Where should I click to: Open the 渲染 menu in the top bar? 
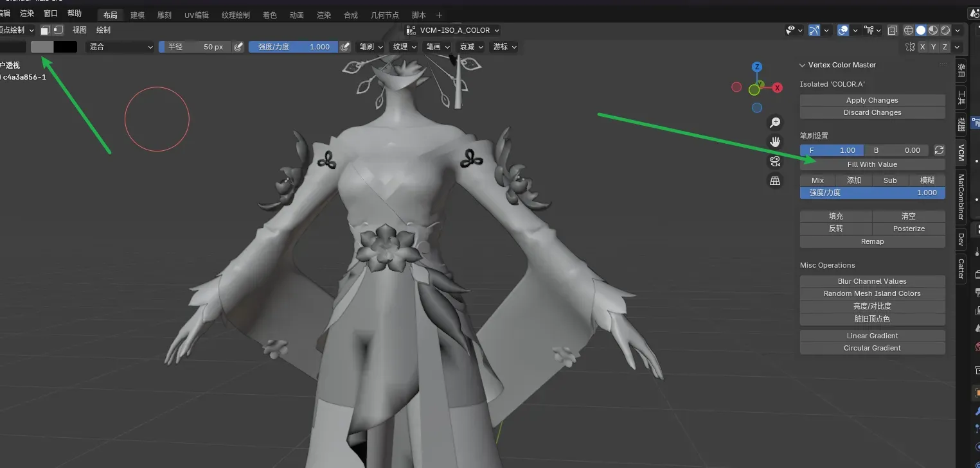pyautogui.click(x=27, y=13)
